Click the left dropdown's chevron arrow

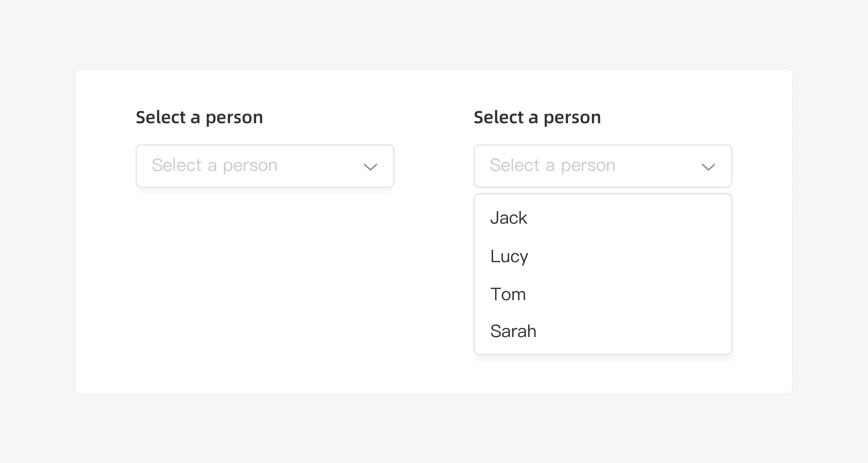370,167
